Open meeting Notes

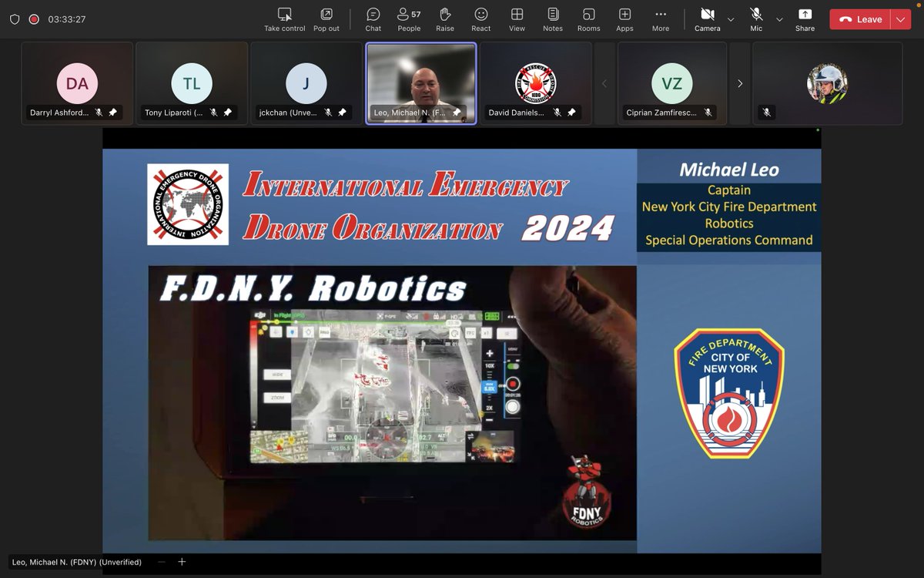pos(553,19)
